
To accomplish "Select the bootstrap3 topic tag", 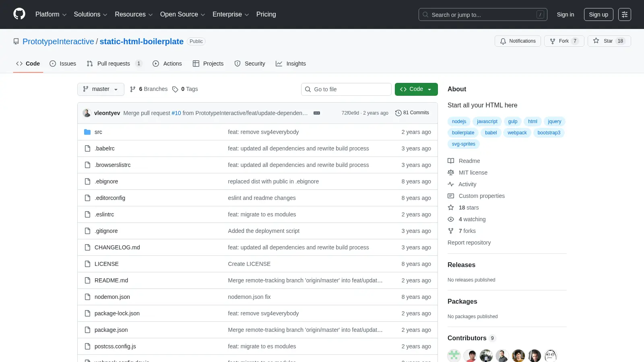I will point(549,133).
